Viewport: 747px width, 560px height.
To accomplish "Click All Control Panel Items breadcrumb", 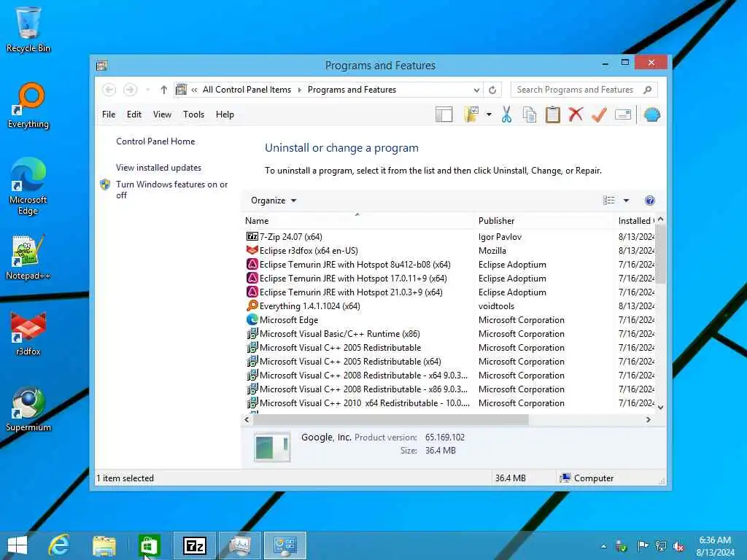I will (x=247, y=90).
